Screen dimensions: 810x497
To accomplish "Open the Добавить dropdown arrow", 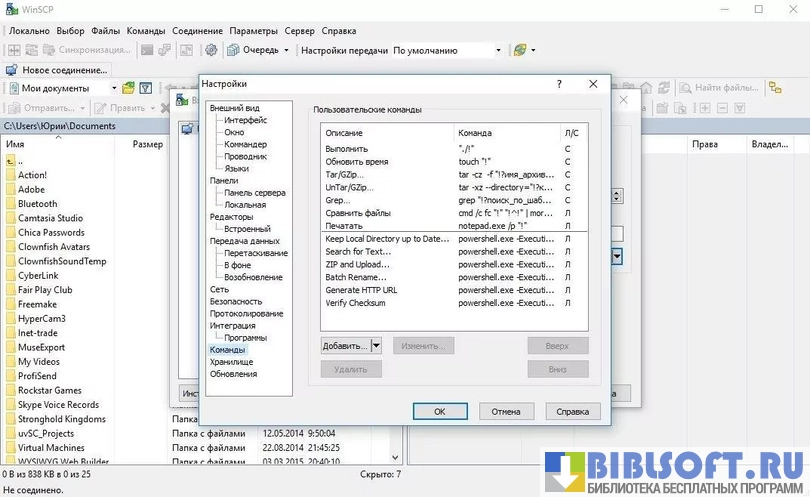I will tap(376, 346).
